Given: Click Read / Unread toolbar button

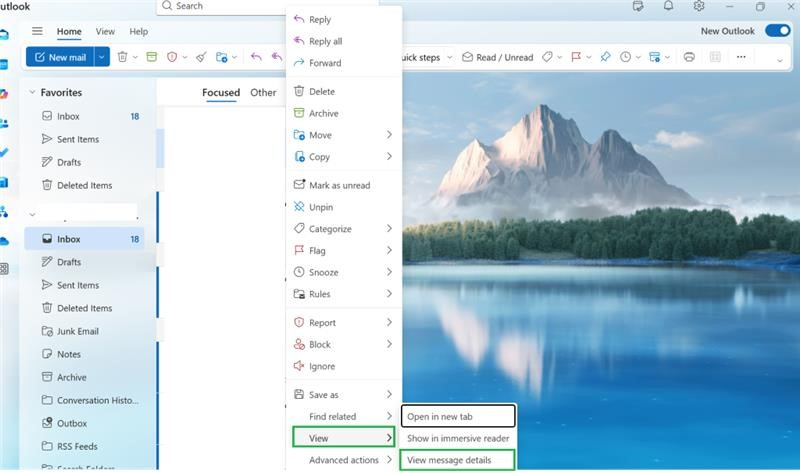Looking at the screenshot, I should pyautogui.click(x=498, y=57).
